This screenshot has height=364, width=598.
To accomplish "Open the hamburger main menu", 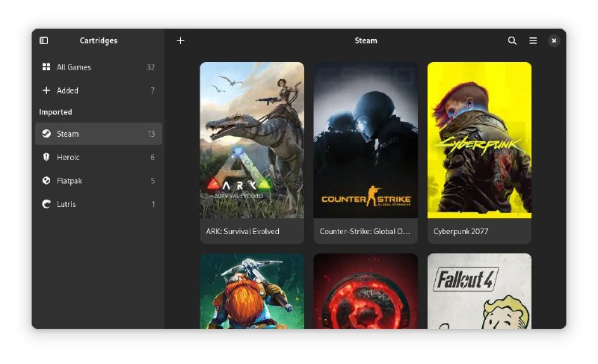I will pyautogui.click(x=533, y=40).
